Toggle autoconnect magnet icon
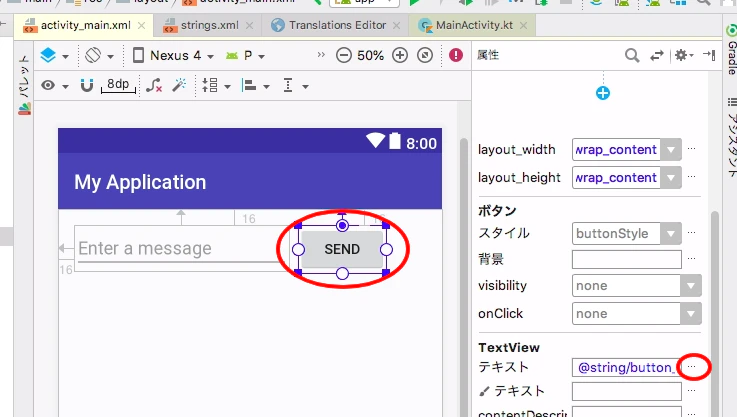Viewport: 737px width, 417px height. [x=86, y=85]
